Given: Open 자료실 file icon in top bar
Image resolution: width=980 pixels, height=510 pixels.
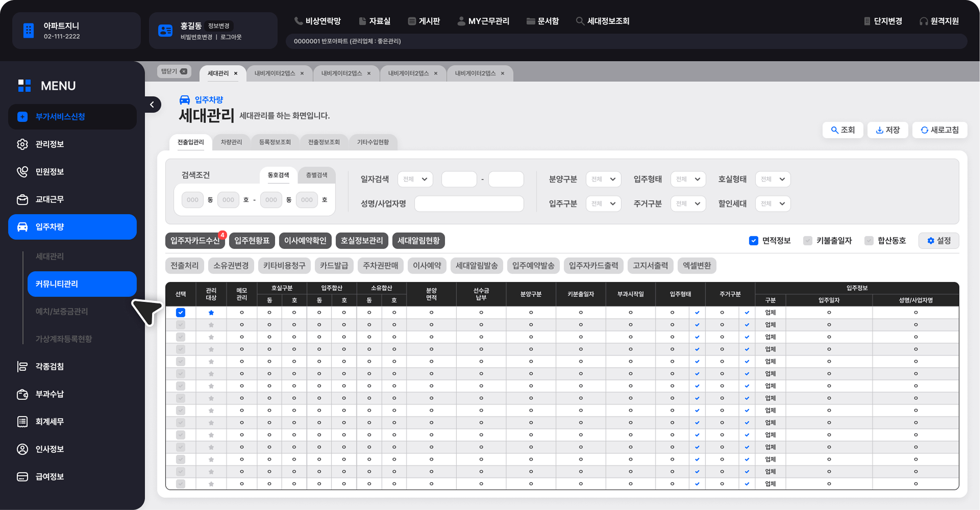Looking at the screenshot, I should pos(363,21).
